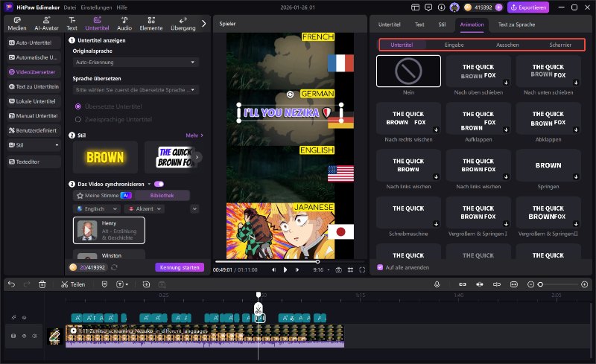Open the Elemente media panel
Viewport: 596px width, 364px height.
tap(151, 24)
